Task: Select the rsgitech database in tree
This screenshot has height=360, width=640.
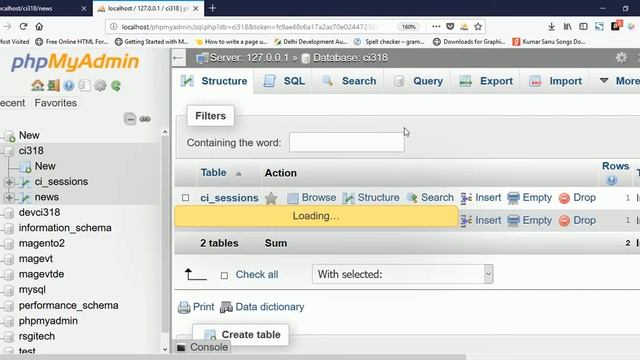Action: (37, 336)
